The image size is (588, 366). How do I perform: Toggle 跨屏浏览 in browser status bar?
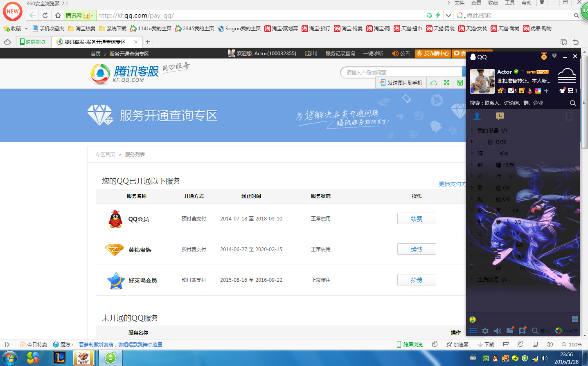tap(410, 344)
